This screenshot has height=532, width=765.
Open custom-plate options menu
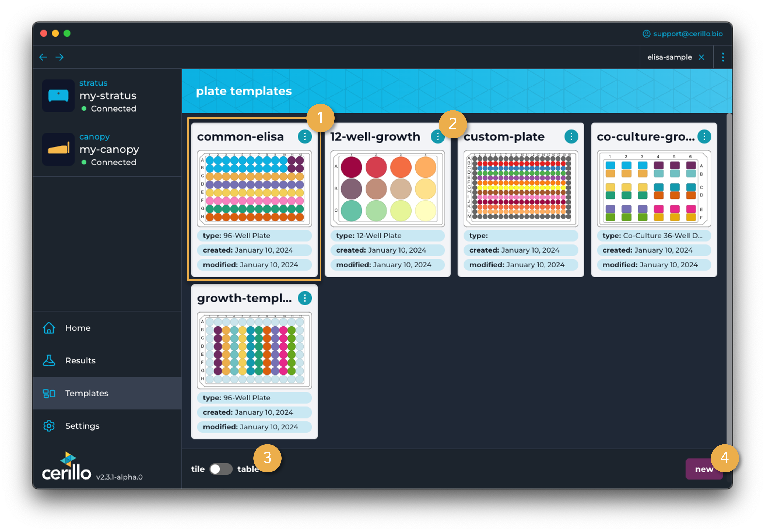(x=571, y=136)
